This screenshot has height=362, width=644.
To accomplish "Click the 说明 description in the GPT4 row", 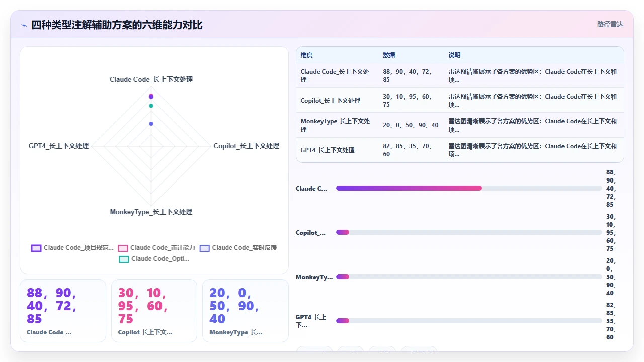I will [x=532, y=150].
